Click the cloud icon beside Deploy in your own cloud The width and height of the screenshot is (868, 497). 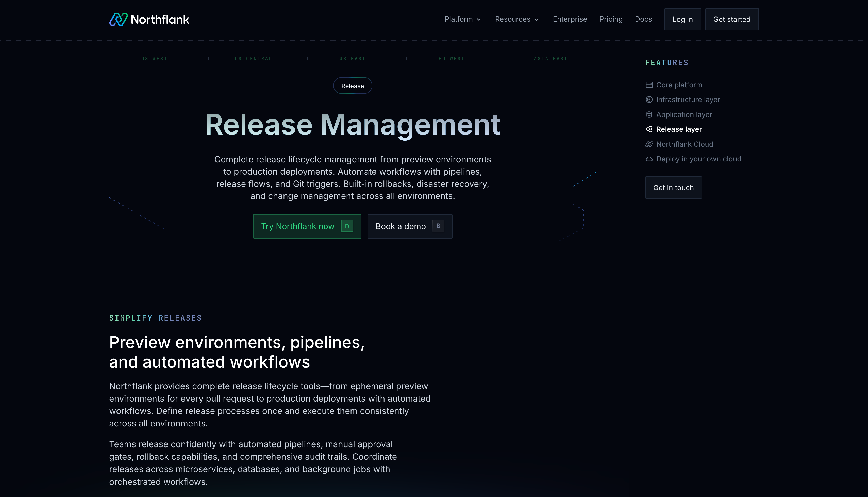[x=649, y=159]
